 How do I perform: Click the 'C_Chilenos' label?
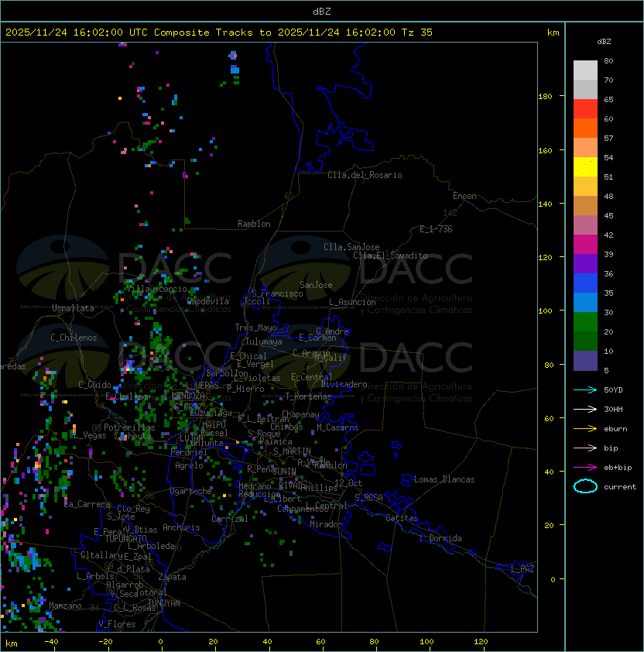tap(74, 338)
